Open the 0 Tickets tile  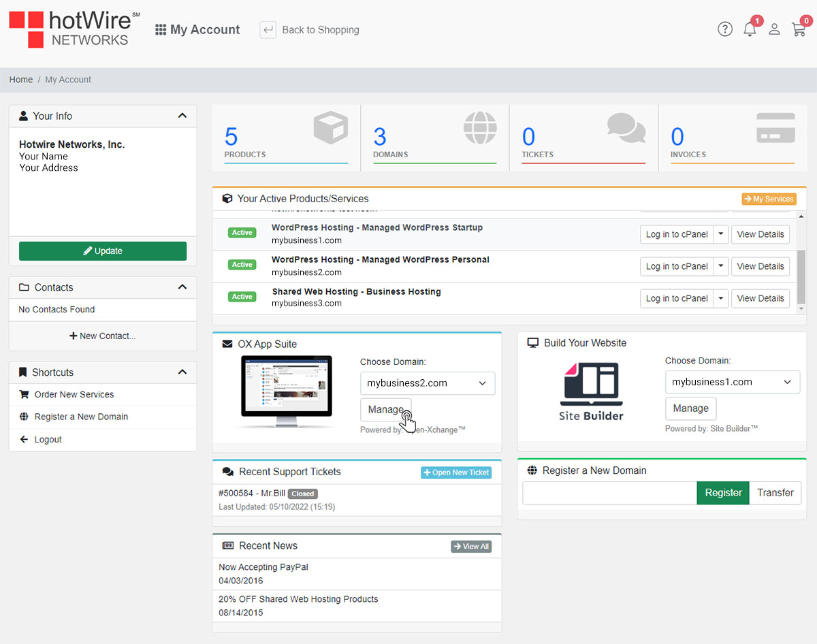coord(583,138)
